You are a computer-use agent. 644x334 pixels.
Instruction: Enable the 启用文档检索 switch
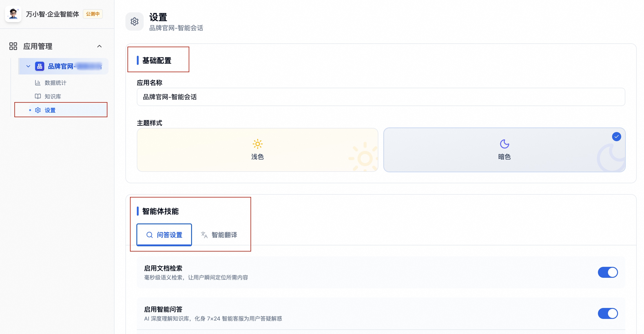[x=608, y=272]
